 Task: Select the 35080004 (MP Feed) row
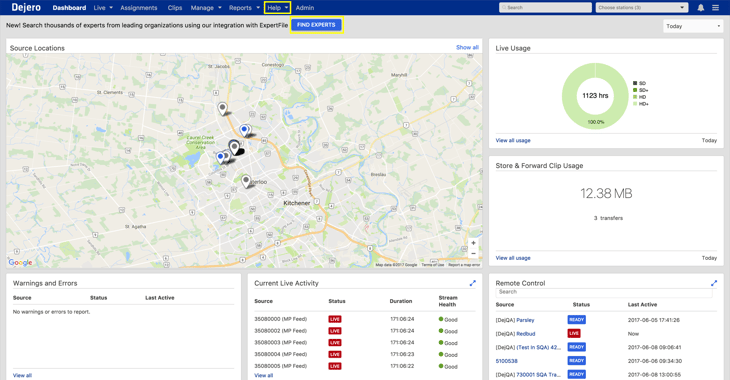[365, 354]
